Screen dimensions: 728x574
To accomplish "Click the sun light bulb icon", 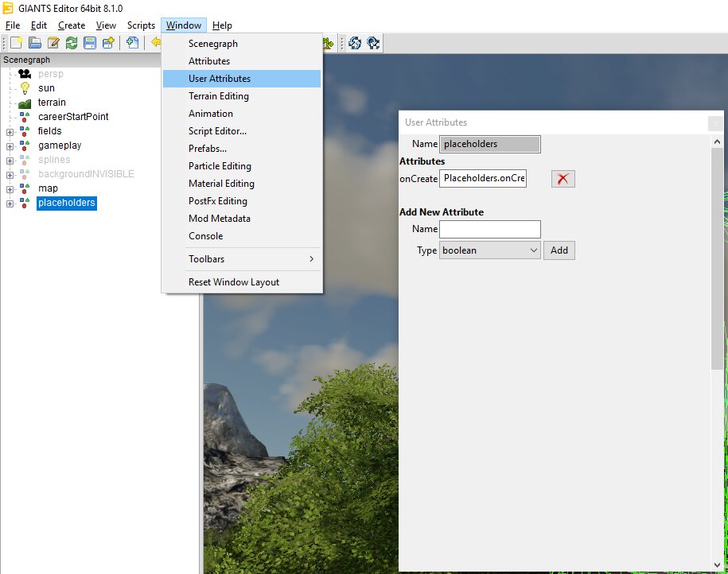I will click(x=25, y=88).
